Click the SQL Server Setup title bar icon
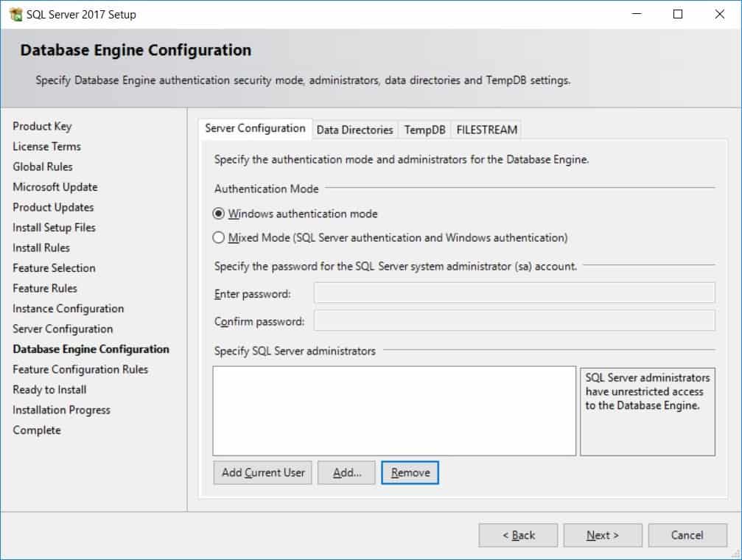 (15, 14)
